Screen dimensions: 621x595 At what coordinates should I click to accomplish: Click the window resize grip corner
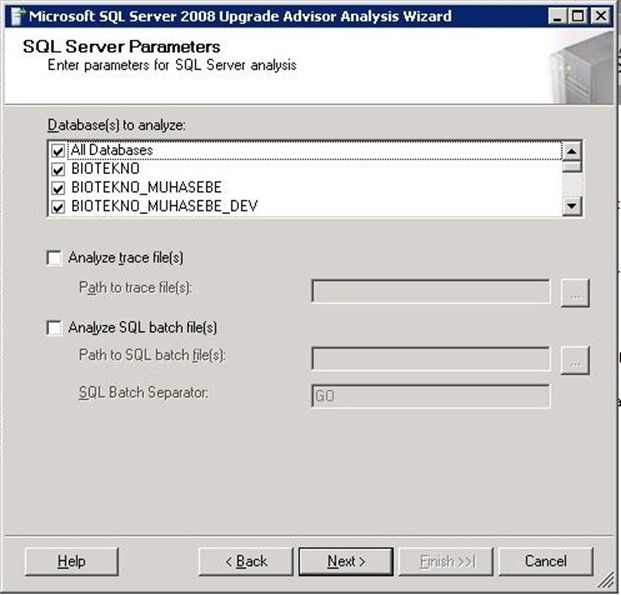click(x=606, y=580)
